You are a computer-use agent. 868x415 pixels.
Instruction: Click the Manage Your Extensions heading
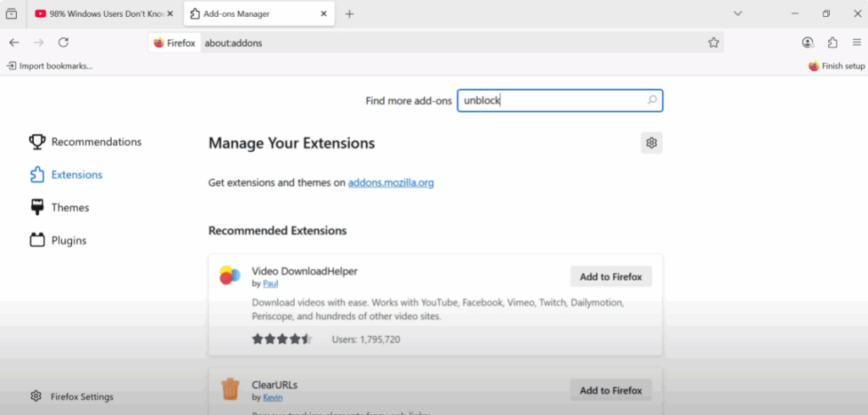coord(292,143)
